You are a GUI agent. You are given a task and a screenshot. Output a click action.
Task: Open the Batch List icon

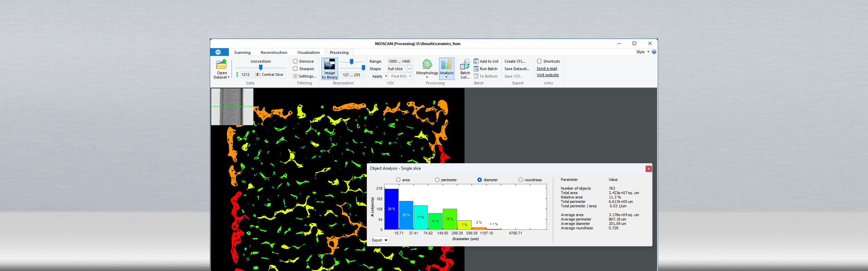pyautogui.click(x=465, y=64)
